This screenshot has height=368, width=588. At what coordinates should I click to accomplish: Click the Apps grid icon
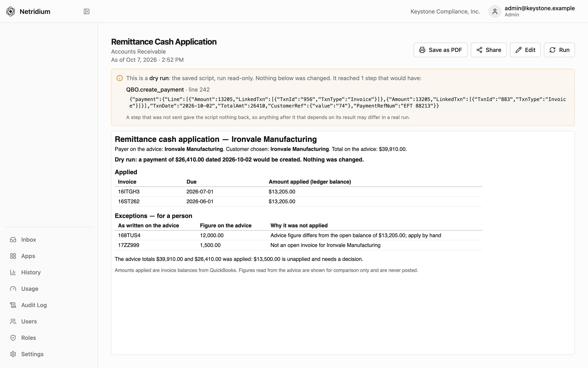tap(13, 256)
